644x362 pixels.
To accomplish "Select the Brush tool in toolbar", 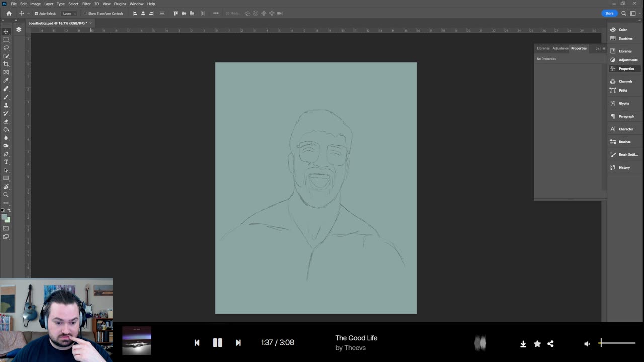I will [6, 97].
